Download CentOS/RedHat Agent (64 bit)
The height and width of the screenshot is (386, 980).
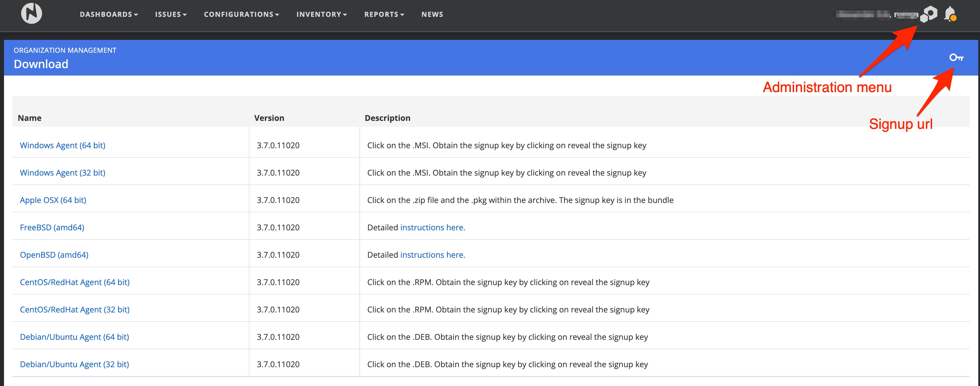click(x=75, y=282)
